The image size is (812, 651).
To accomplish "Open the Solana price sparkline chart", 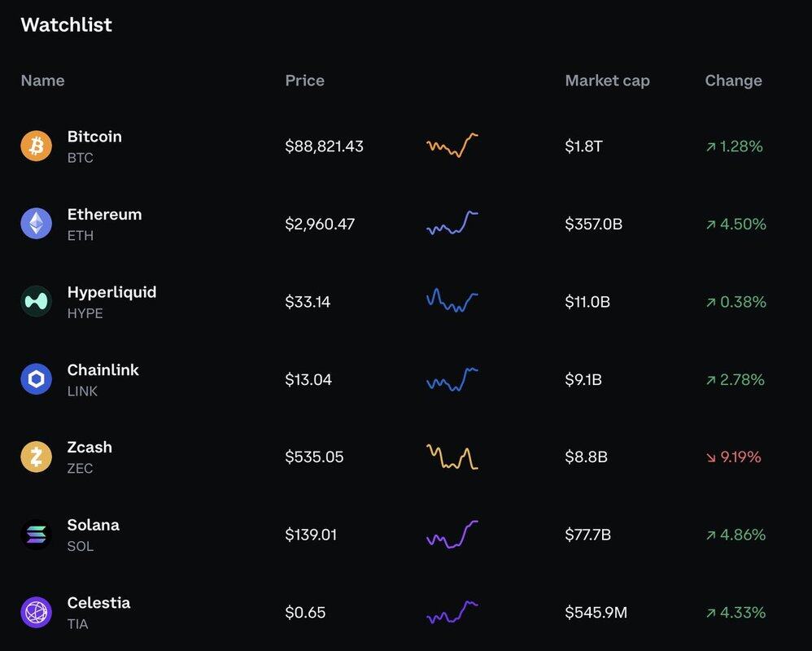I will [452, 535].
